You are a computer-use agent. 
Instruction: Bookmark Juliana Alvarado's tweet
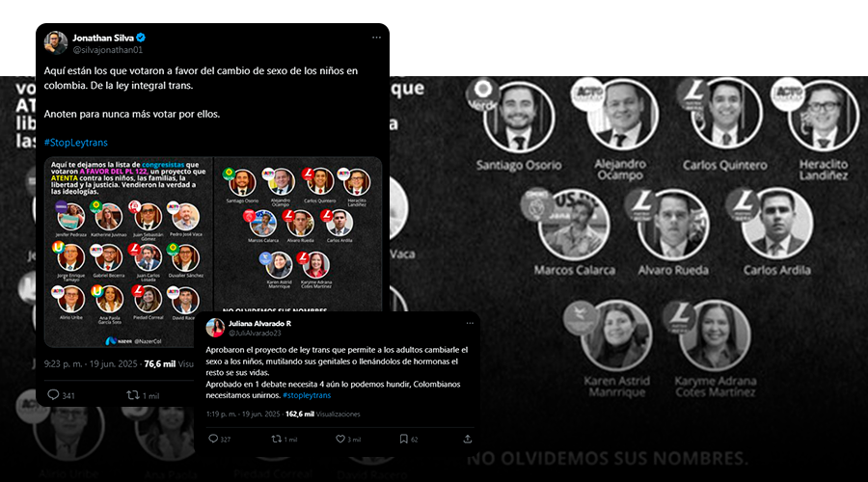pos(403,439)
